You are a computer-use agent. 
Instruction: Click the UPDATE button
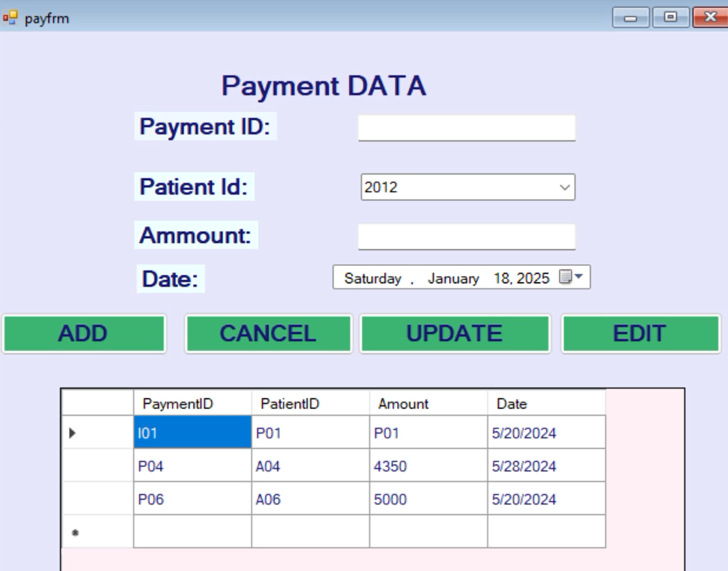(x=455, y=333)
